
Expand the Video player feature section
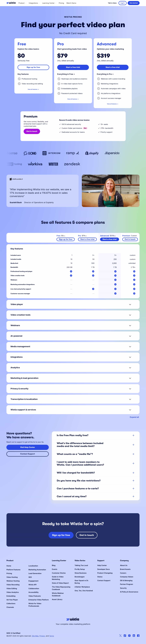pos(130,305)
